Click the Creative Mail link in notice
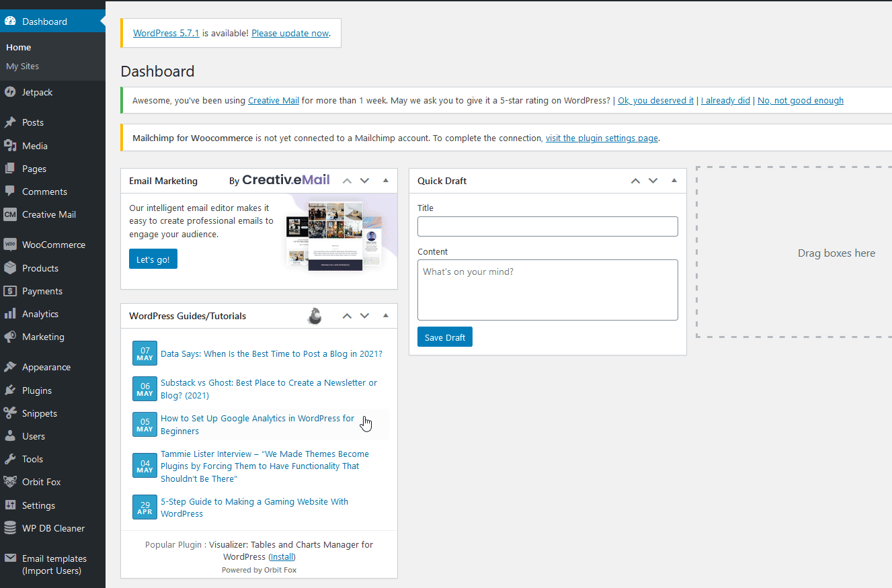The image size is (892, 588). (274, 100)
